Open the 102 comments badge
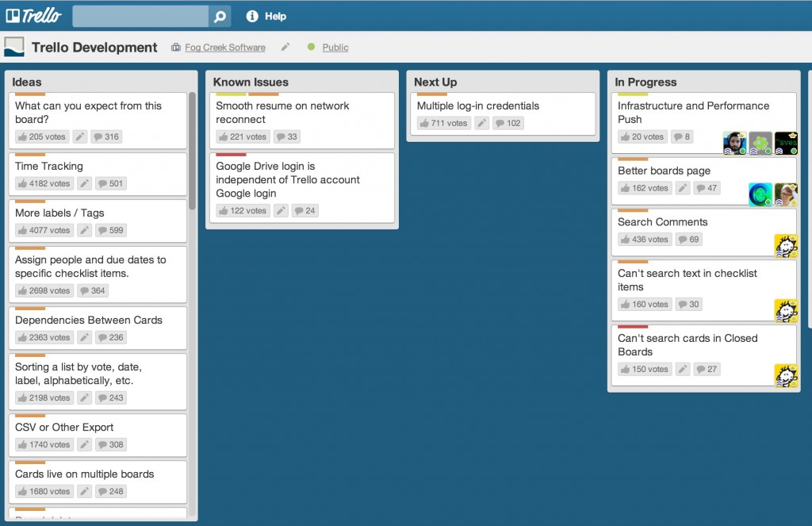Image resolution: width=812 pixels, height=526 pixels. coord(508,123)
